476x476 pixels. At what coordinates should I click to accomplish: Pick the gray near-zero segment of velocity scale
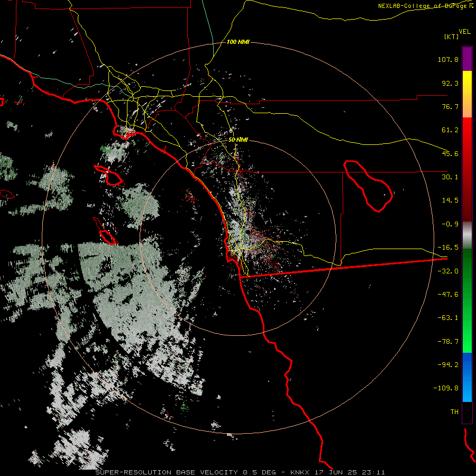coord(467,235)
